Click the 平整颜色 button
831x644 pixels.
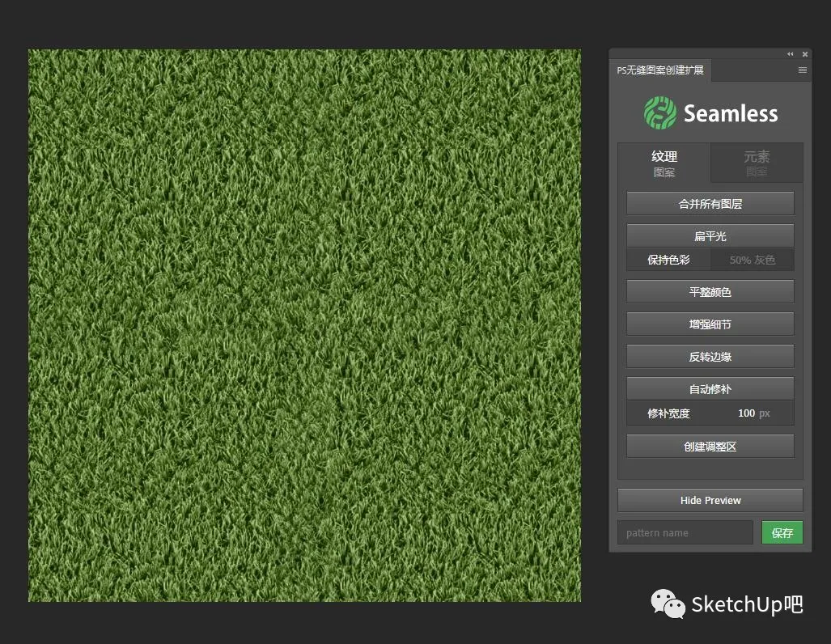(710, 292)
